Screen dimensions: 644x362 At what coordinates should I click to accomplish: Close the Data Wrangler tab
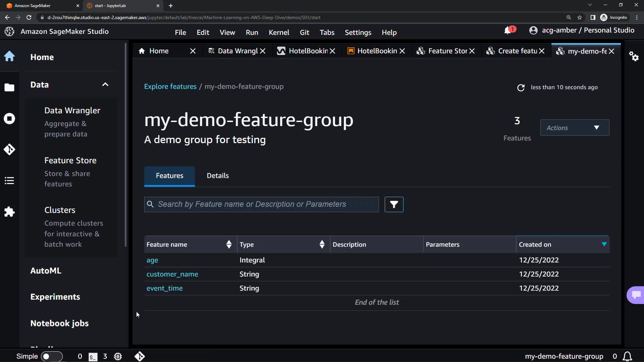(x=263, y=51)
